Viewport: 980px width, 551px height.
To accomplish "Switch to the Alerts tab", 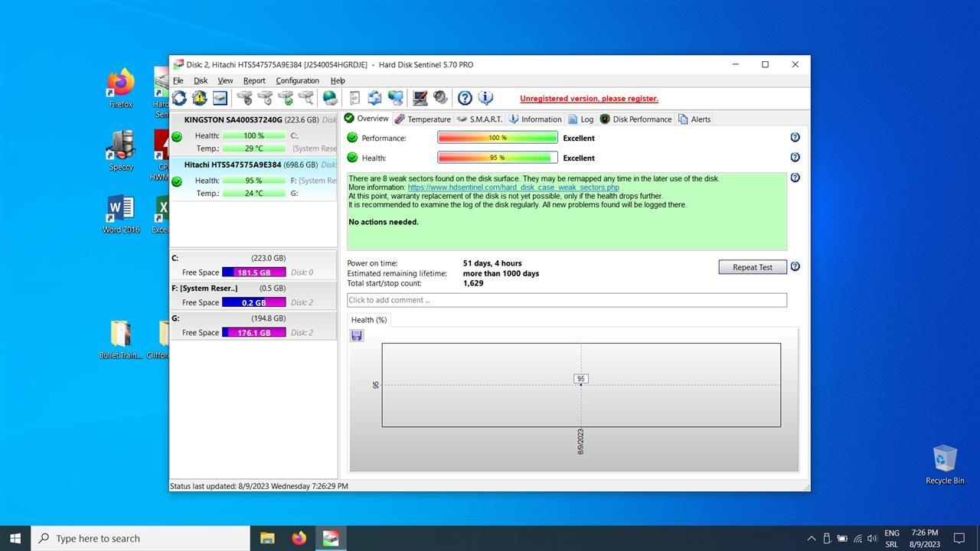I will 694,119.
